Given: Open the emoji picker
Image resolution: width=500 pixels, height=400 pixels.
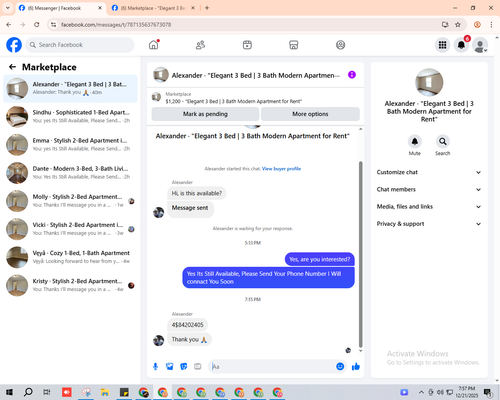Looking at the screenshot, I should tap(340, 366).
